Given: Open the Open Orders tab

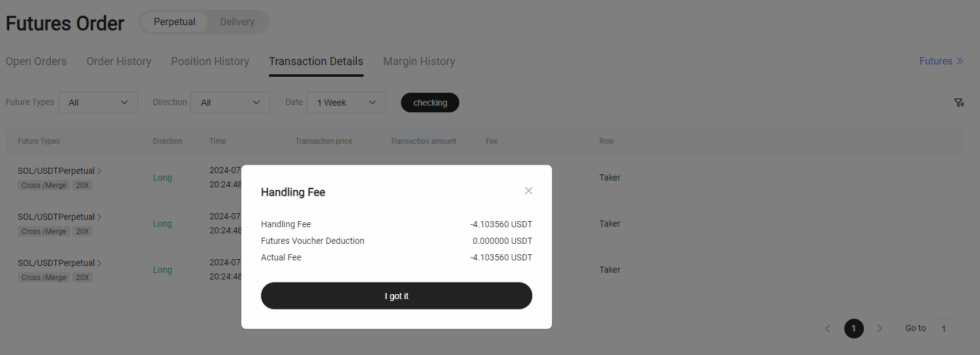Looking at the screenshot, I should (36, 61).
